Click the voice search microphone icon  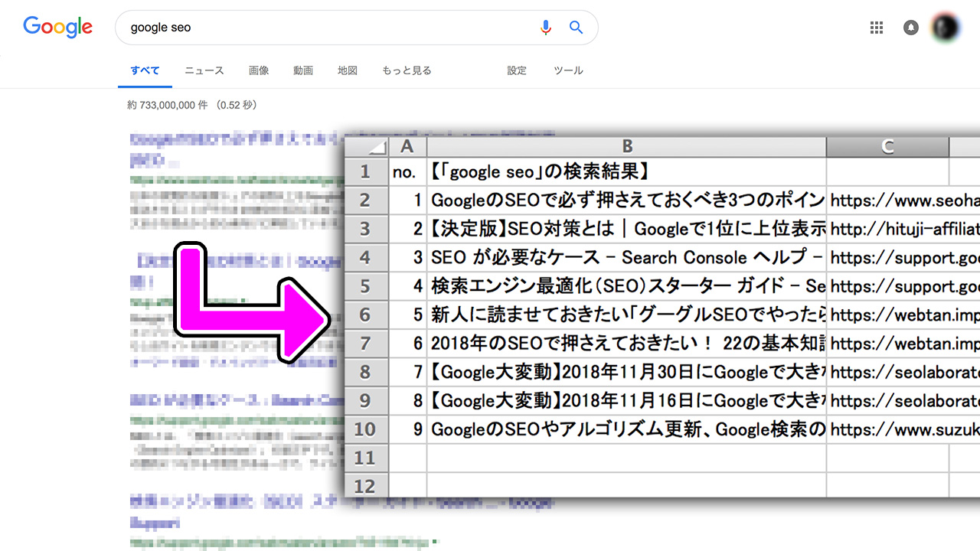coord(545,28)
